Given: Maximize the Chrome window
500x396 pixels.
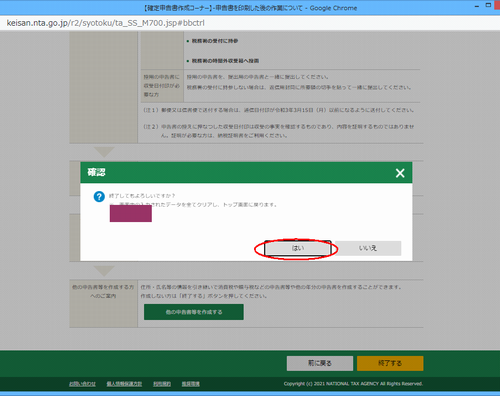Looking at the screenshot, I should click(x=488, y=5).
